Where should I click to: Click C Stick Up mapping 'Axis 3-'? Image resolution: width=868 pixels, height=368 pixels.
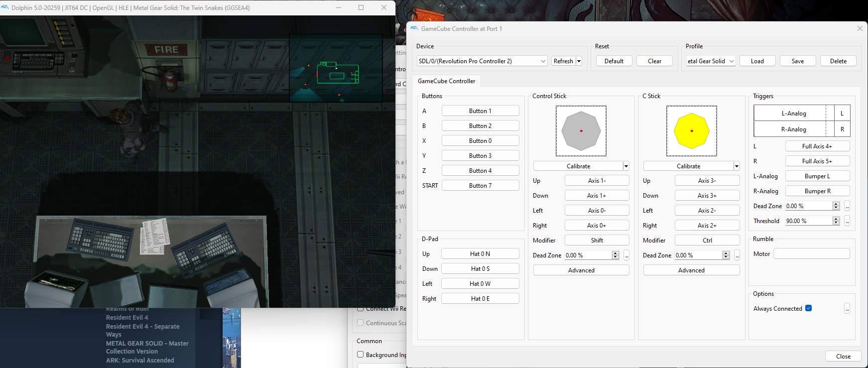point(707,180)
